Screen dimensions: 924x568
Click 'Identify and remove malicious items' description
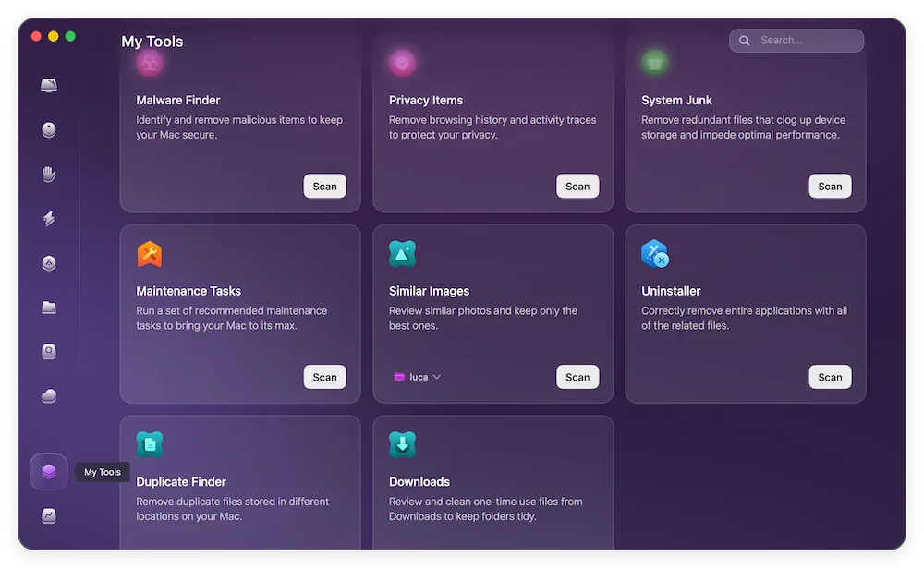click(239, 127)
